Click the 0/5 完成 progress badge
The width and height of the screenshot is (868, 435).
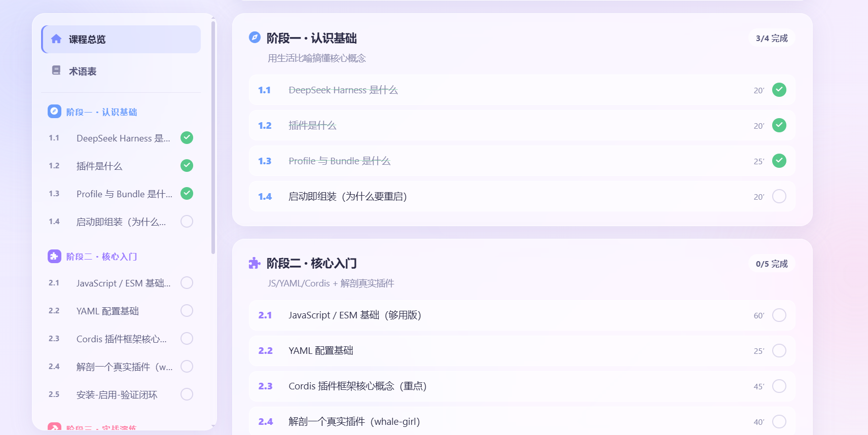click(772, 264)
